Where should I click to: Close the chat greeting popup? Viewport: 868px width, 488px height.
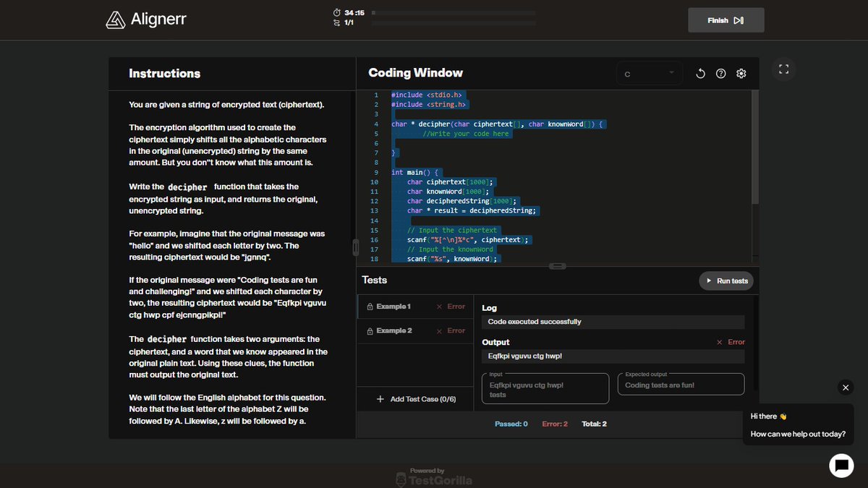coord(846,388)
